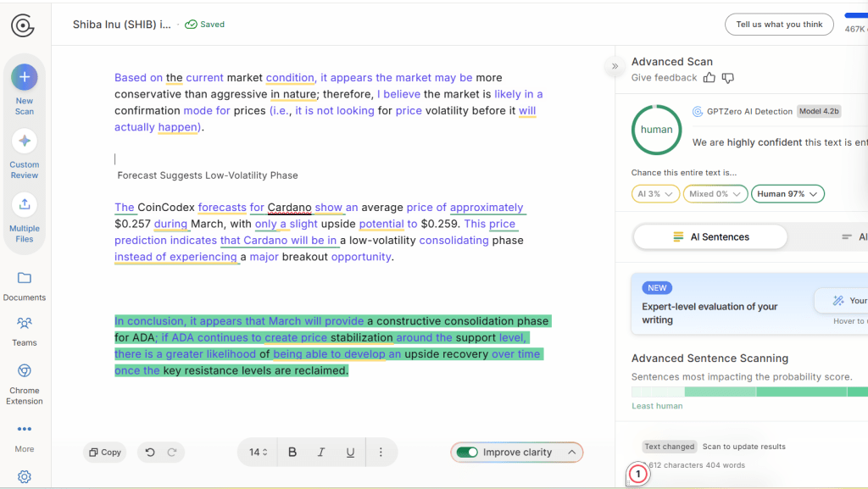Open Multiple Files upload icon
Viewport: 868px width, 489px height.
click(x=25, y=205)
